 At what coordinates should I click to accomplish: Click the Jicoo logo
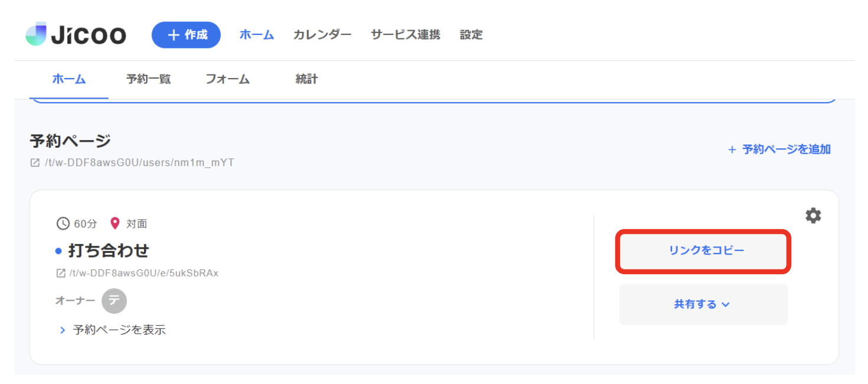click(x=76, y=34)
